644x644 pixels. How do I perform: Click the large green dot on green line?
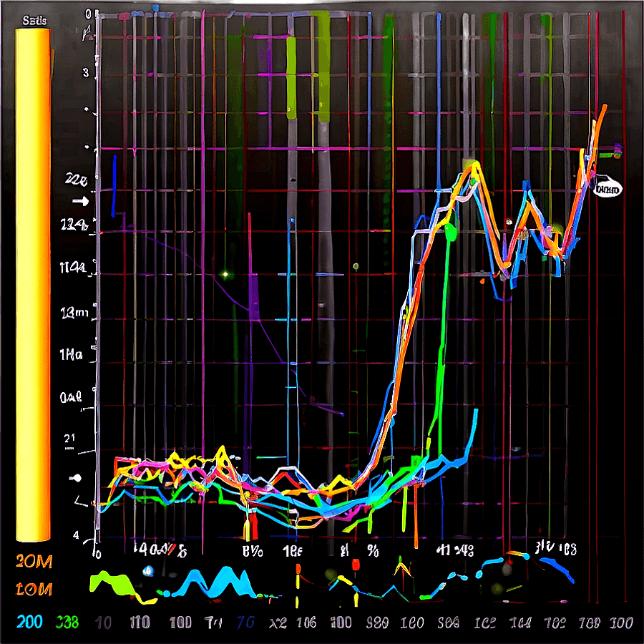[x=451, y=231]
